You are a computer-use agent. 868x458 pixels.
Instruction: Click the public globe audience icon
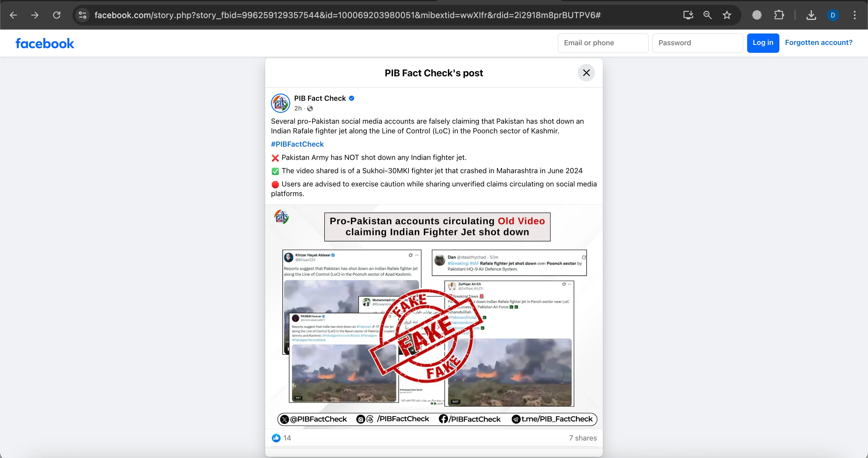pos(310,108)
